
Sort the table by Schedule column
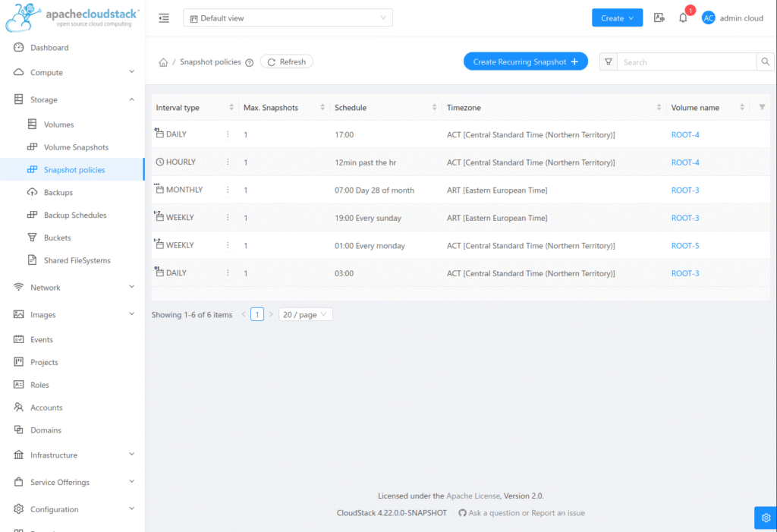point(434,108)
